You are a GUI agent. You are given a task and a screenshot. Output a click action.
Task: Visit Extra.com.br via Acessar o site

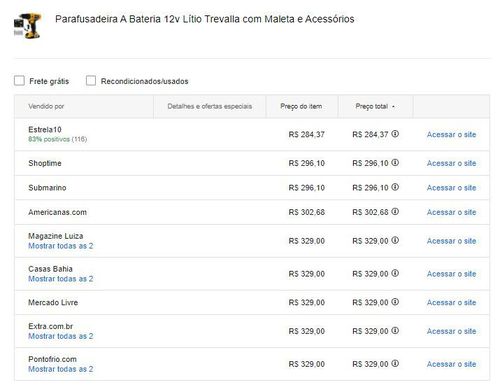[x=451, y=331]
